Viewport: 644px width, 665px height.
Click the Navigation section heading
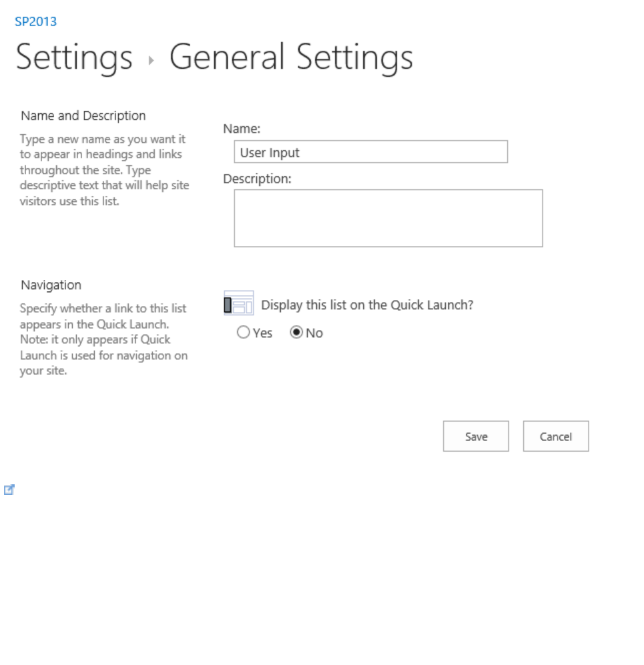click(x=51, y=285)
